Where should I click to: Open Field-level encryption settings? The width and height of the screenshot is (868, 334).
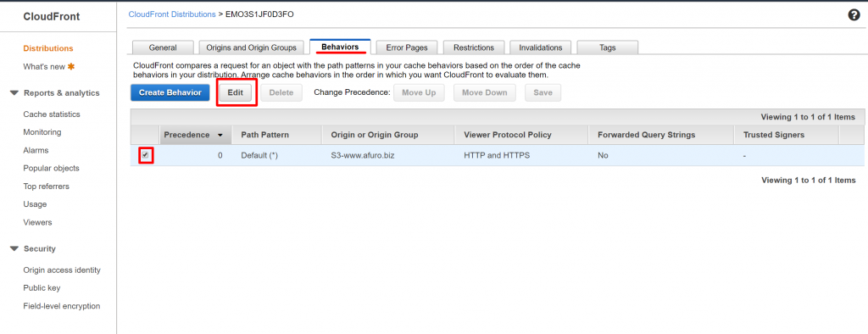[x=61, y=306]
